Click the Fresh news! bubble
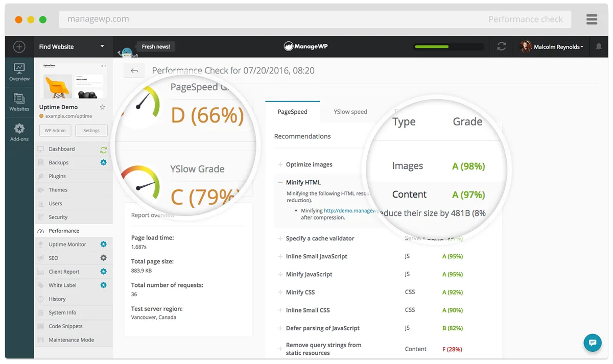613x364 pixels. coord(156,46)
